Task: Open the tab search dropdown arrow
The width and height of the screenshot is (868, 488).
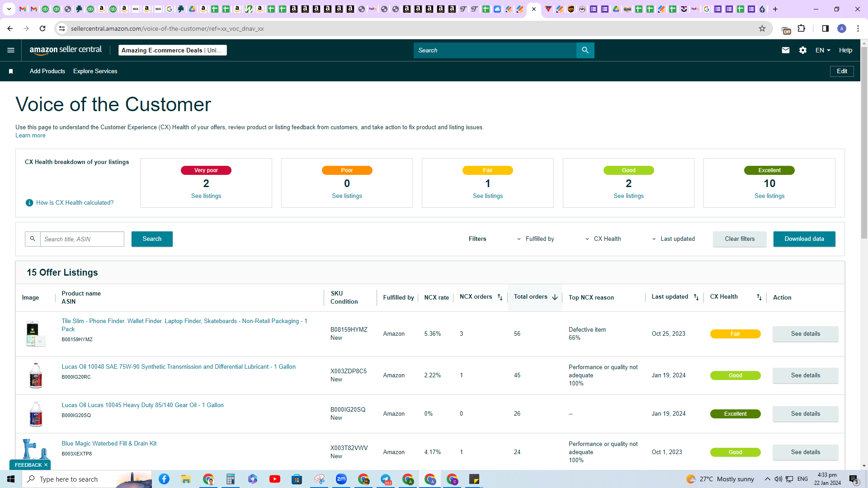Action: pyautogui.click(x=9, y=9)
